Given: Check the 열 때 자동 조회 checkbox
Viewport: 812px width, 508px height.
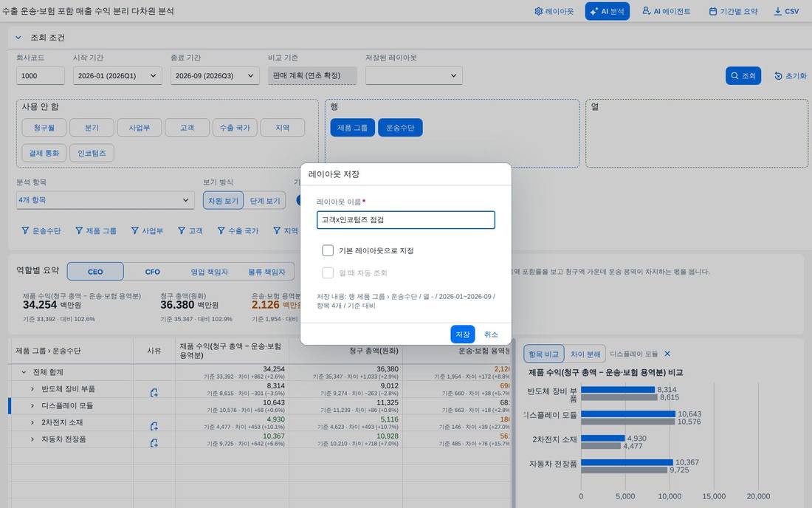Looking at the screenshot, I should coord(328,273).
